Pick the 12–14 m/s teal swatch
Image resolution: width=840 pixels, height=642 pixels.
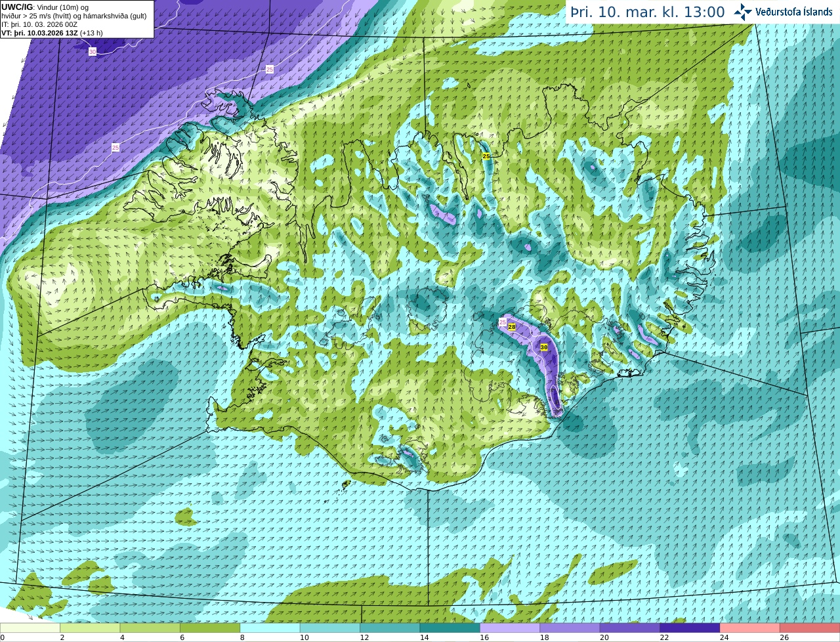(x=390, y=628)
